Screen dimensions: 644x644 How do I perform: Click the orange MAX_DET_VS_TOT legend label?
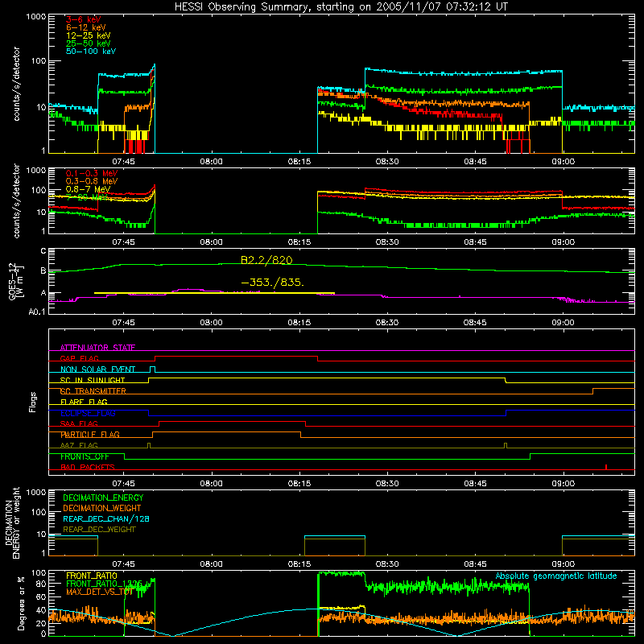pos(99,592)
